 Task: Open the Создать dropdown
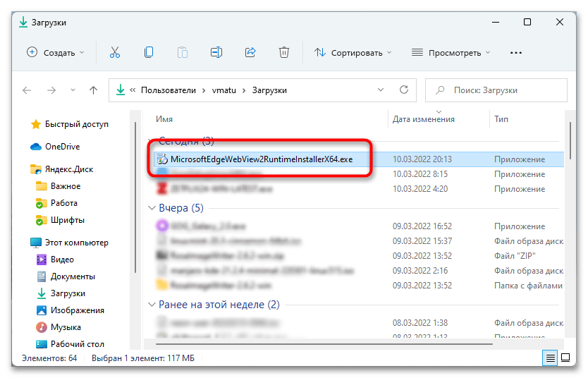(x=55, y=52)
